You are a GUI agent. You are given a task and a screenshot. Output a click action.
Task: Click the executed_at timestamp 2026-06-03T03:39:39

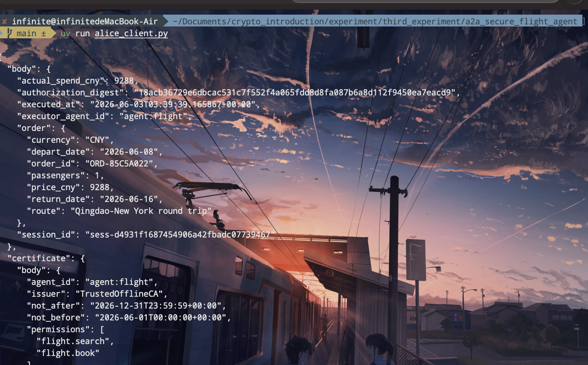[173, 104]
